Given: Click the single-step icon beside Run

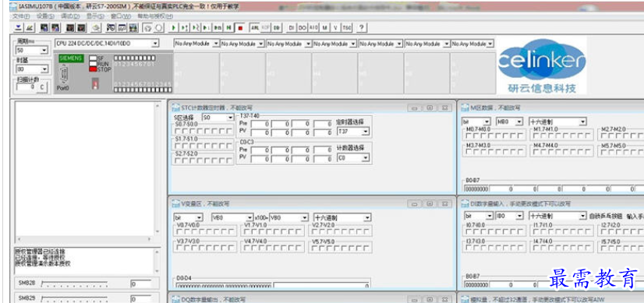Looking at the screenshot, I should pos(185,27).
